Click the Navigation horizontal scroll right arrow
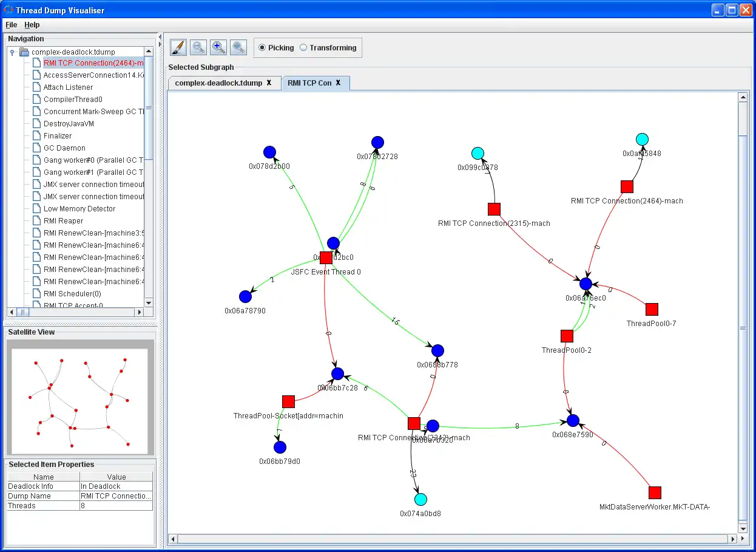This screenshot has width=756, height=552. 140,312
